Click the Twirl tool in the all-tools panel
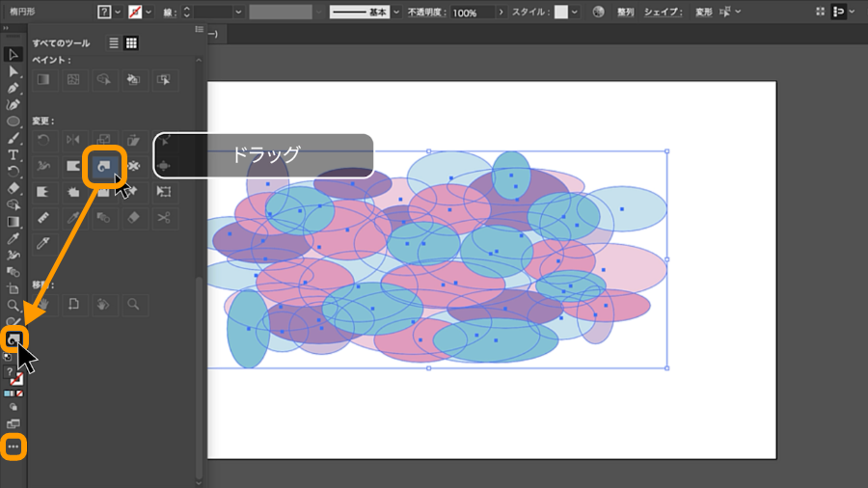The image size is (868, 488). pos(103,166)
